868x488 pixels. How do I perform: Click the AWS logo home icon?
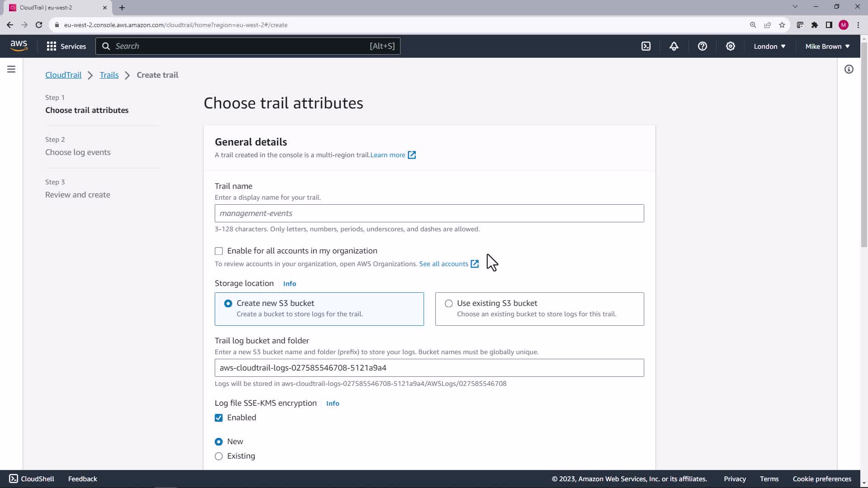(x=19, y=46)
